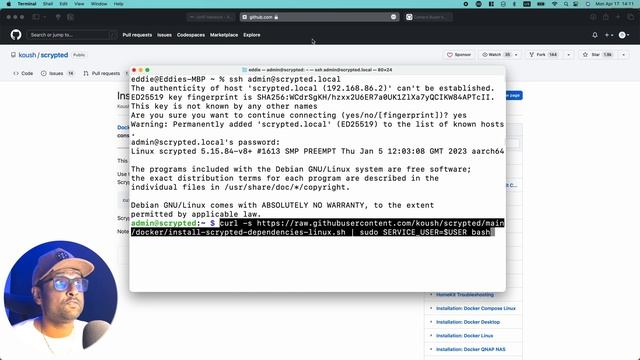Switch to the Safari tab right of github.com
Viewport: 640px width, 360px height.
[429, 17]
